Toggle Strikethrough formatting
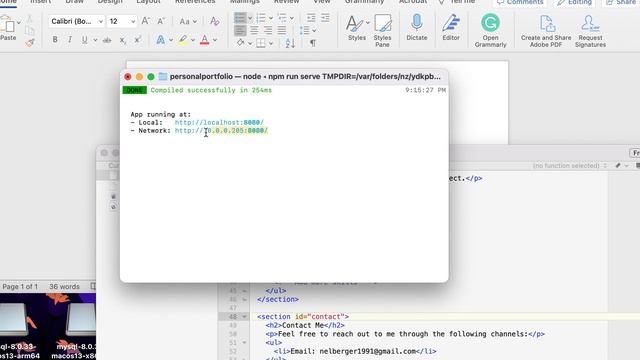 pos(107,40)
